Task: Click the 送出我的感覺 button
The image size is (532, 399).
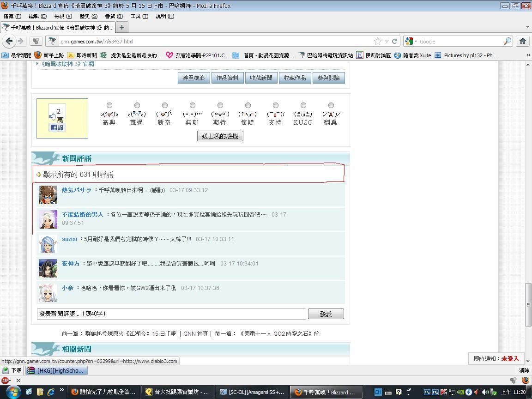Action: click(x=220, y=136)
